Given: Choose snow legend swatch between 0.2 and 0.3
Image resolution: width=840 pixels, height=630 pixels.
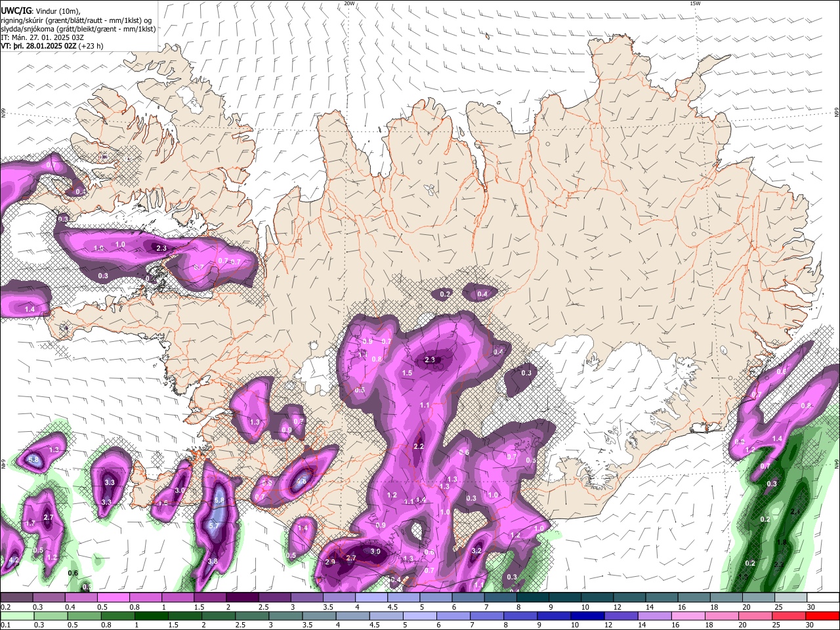Looking at the screenshot, I should (16, 597).
